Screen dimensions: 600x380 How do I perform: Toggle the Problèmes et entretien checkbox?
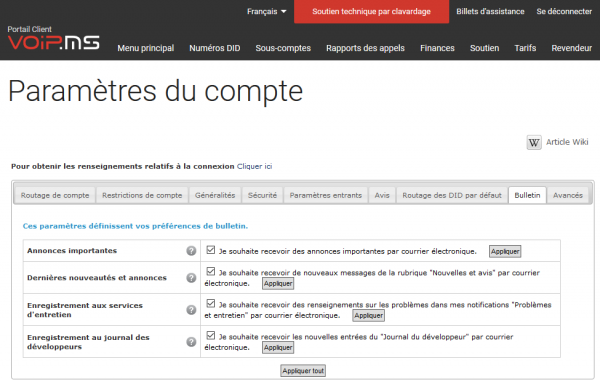point(210,303)
